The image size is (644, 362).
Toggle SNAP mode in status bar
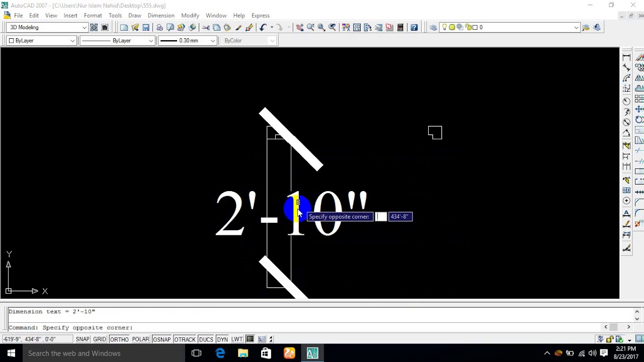point(83,339)
